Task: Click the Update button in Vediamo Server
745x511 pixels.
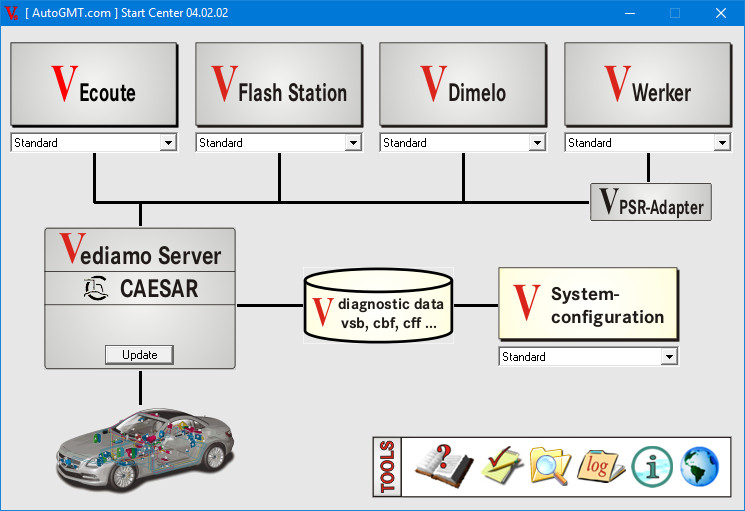Action: tap(139, 355)
